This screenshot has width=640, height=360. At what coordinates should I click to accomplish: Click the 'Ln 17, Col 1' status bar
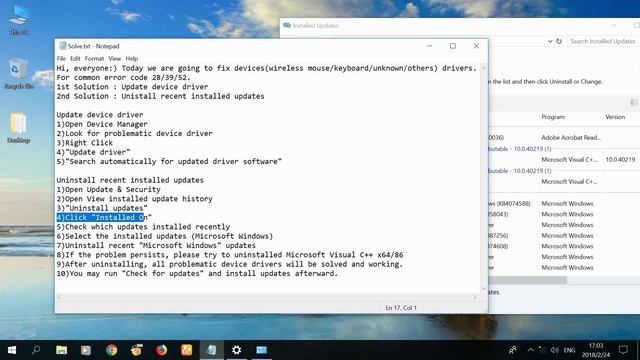click(401, 308)
